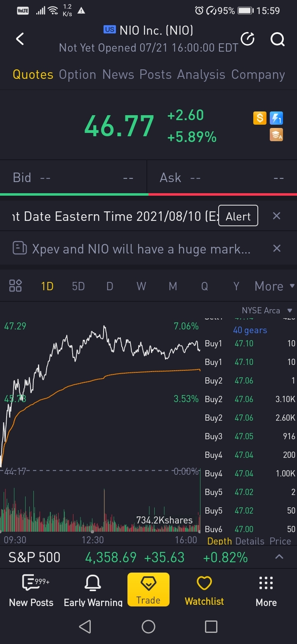Open the chart layout grid icon
The image size is (297, 644).
pyautogui.click(x=16, y=286)
